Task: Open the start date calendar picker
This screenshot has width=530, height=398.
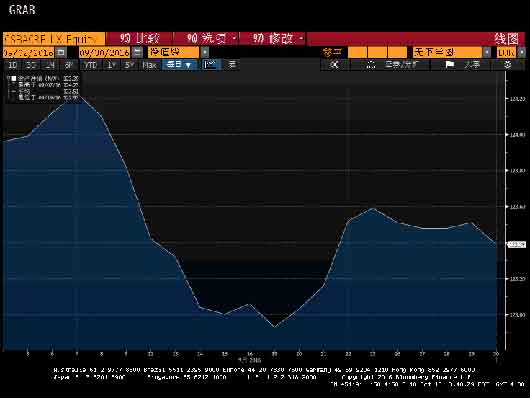Action: point(61,52)
